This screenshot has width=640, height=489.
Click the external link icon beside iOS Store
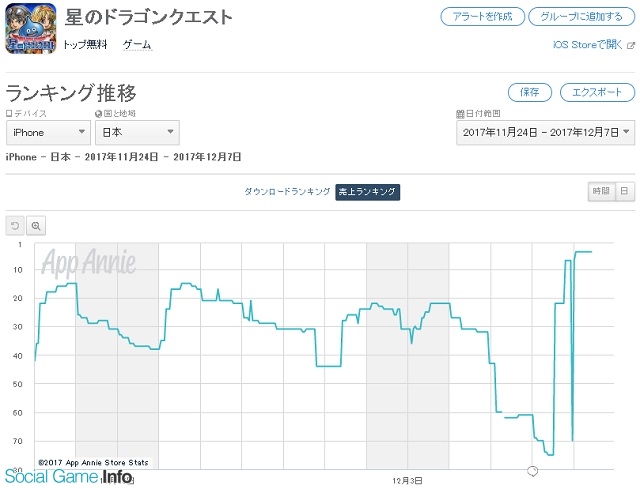tap(629, 45)
